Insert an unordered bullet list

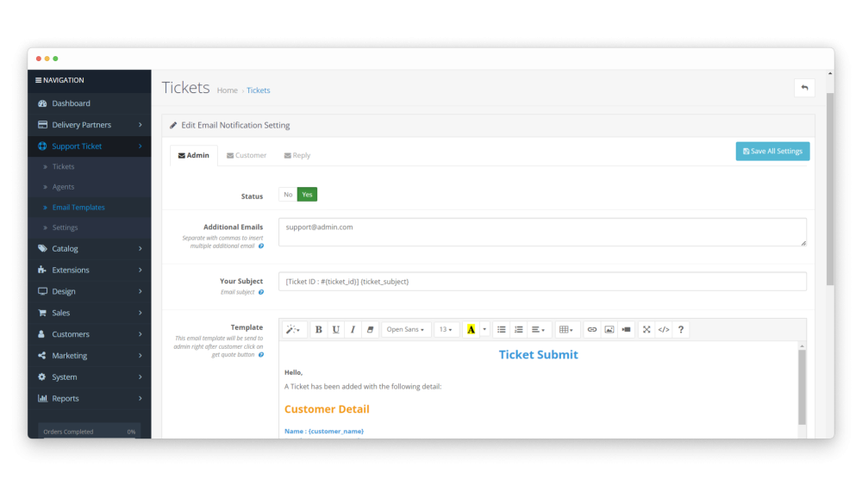501,329
